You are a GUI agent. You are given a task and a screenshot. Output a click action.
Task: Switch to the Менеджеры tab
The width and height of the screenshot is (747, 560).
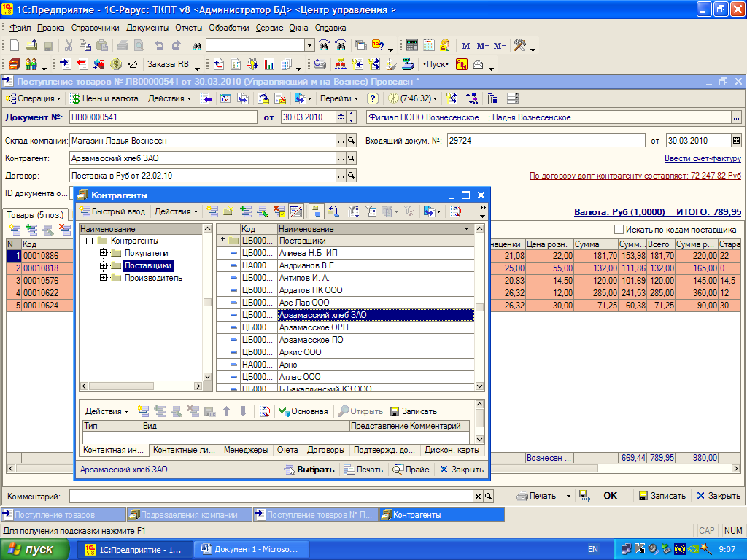[x=246, y=450]
